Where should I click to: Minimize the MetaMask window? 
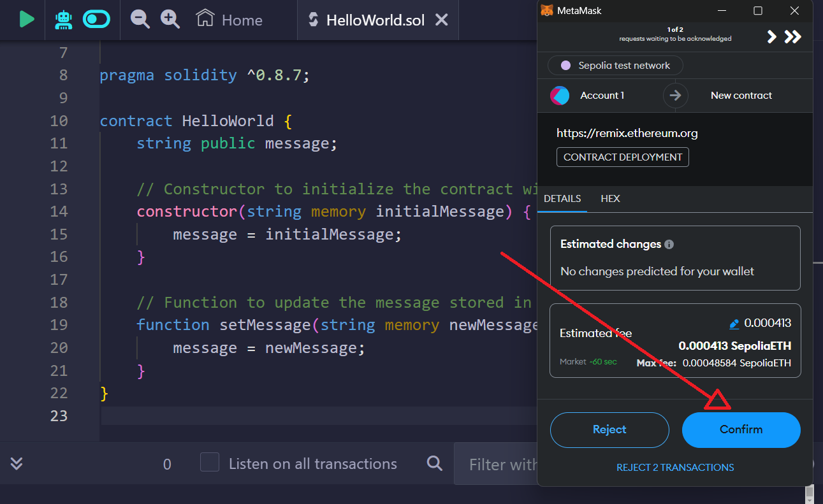721,10
